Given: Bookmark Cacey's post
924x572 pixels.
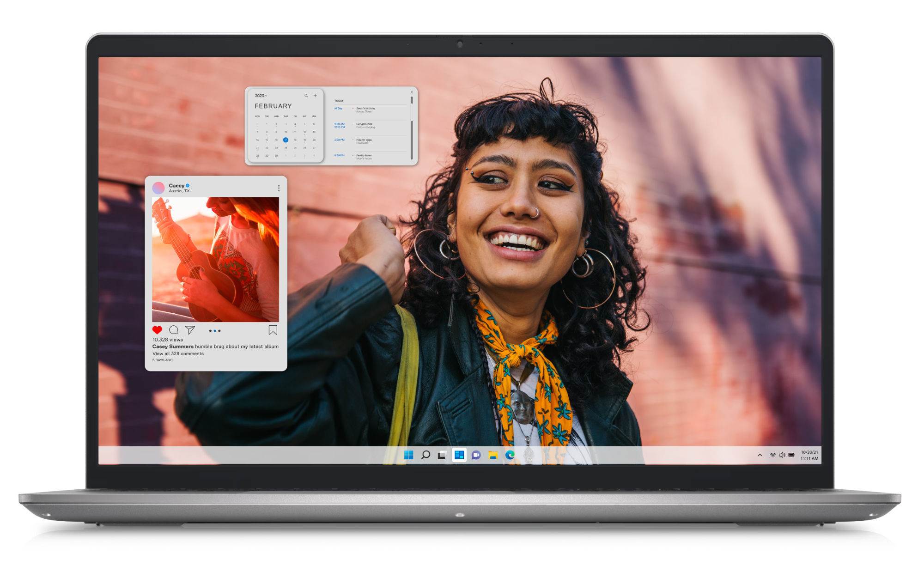Looking at the screenshot, I should (273, 330).
